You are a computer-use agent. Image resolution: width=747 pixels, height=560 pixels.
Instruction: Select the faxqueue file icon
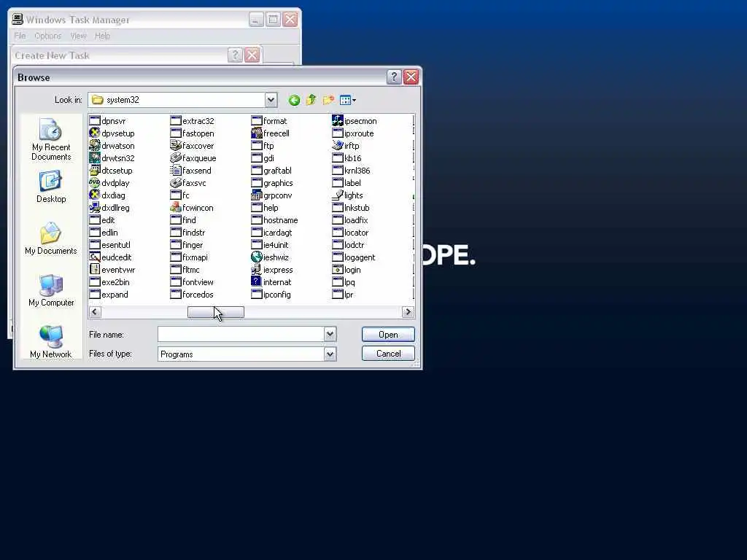(176, 158)
